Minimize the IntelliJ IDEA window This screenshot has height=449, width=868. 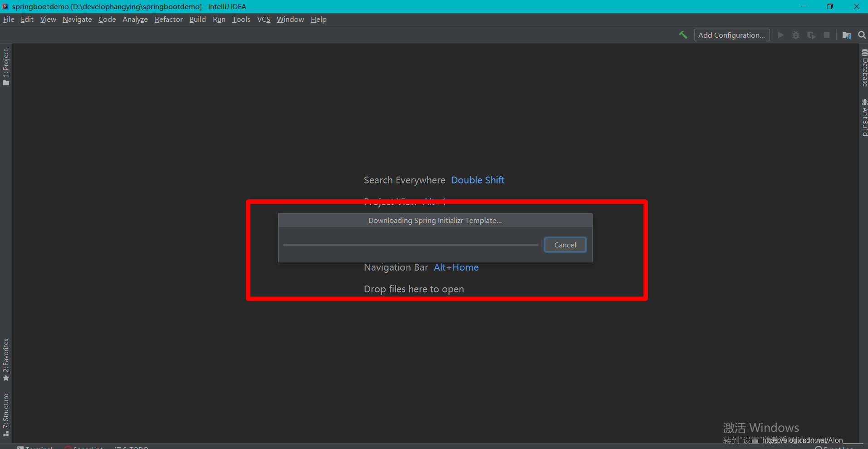804,6
